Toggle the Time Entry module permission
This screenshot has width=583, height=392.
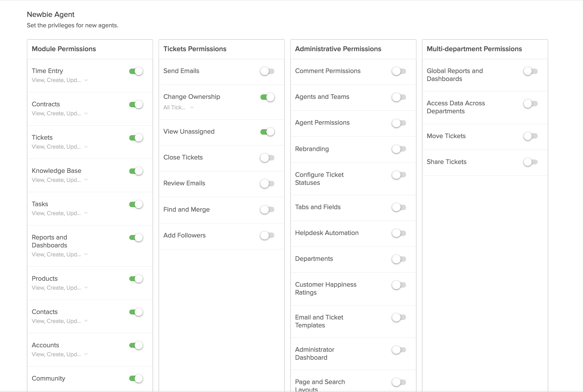[x=136, y=71]
